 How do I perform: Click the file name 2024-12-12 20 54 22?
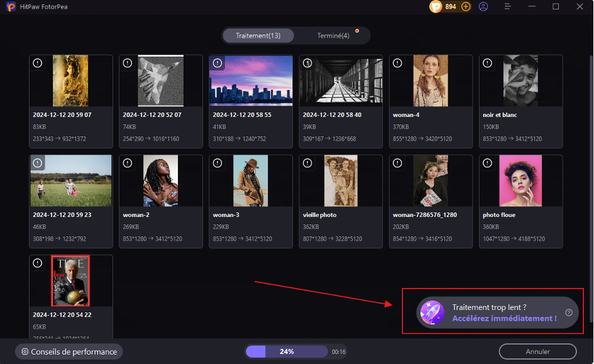(x=62, y=315)
